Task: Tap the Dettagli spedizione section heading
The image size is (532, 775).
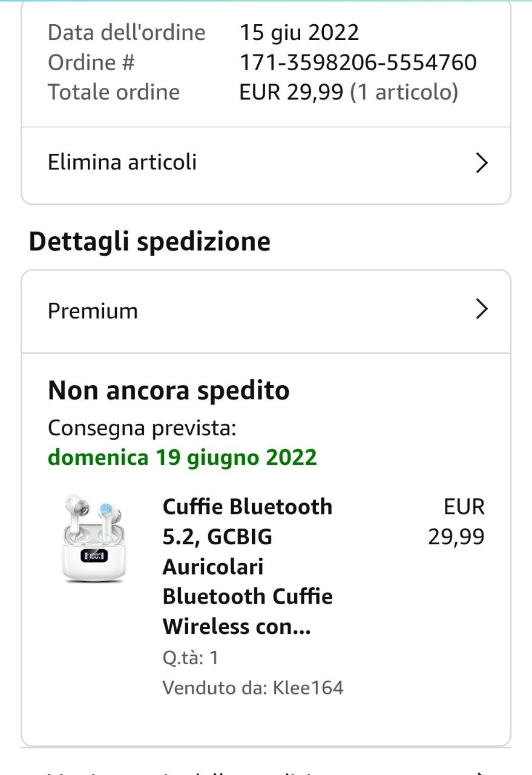Action: [149, 241]
